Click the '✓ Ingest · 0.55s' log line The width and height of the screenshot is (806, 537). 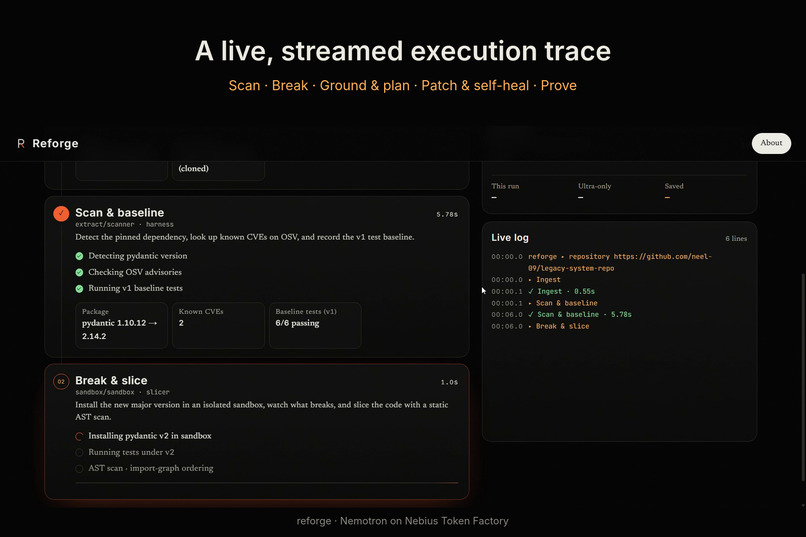coord(561,291)
